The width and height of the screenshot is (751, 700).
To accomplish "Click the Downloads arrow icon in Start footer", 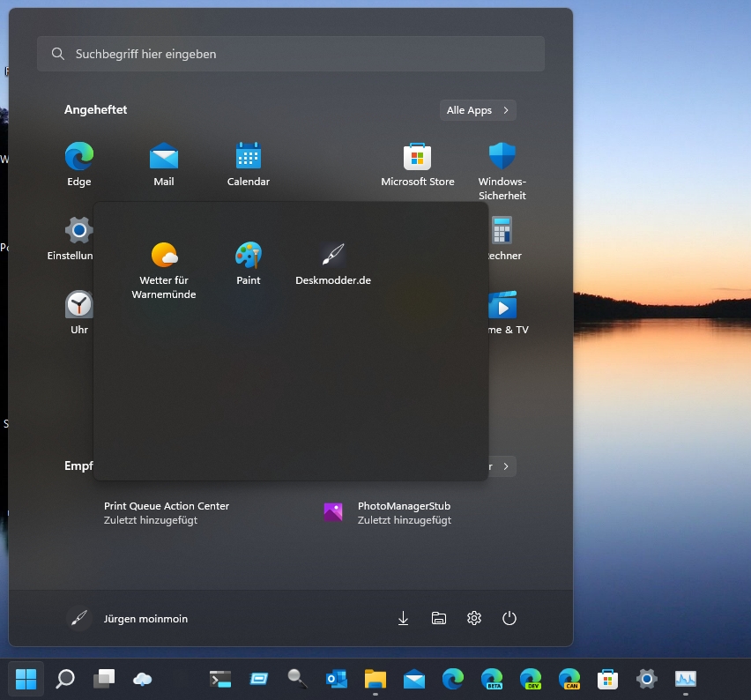I will [404, 618].
